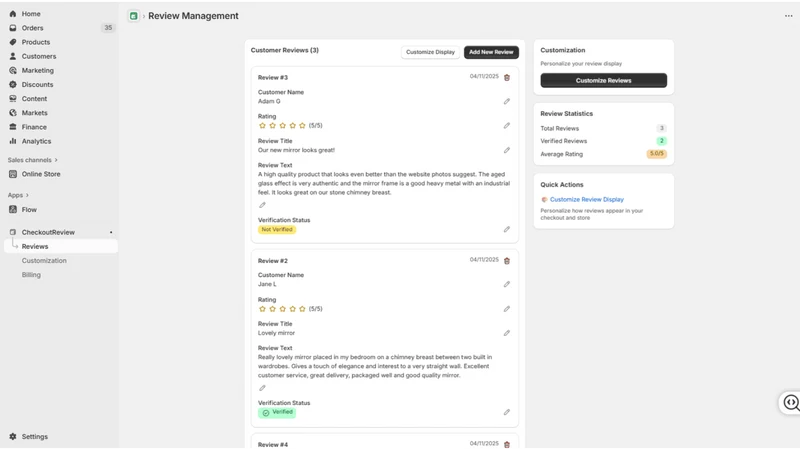
Task: Delete Review #4 with trash icon
Action: (x=507, y=445)
